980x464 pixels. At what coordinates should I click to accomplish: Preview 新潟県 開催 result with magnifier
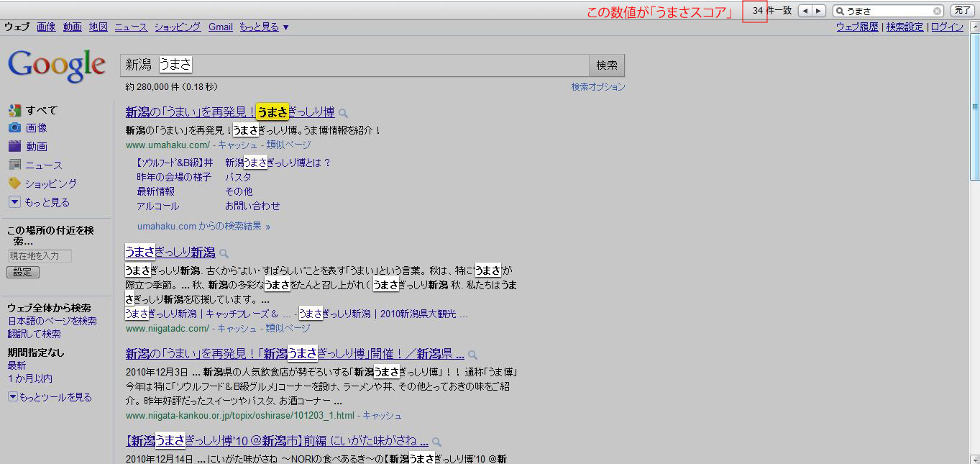pyautogui.click(x=472, y=355)
